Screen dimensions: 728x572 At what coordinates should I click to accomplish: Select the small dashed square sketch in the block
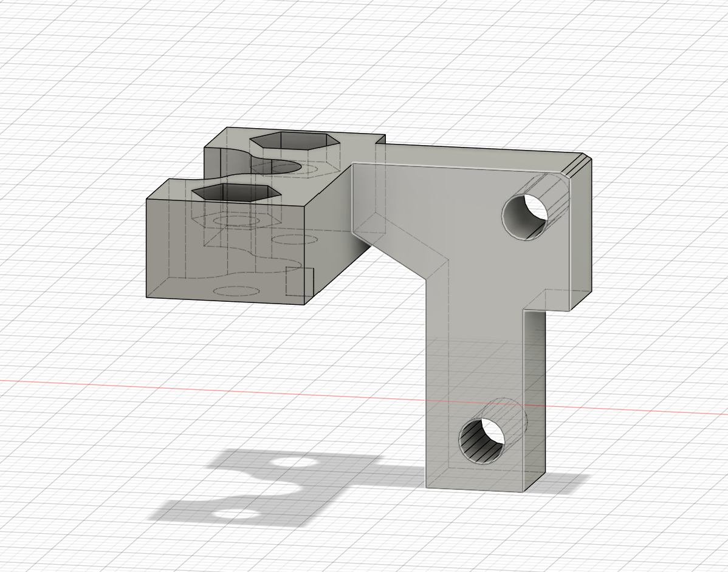tap(300, 281)
